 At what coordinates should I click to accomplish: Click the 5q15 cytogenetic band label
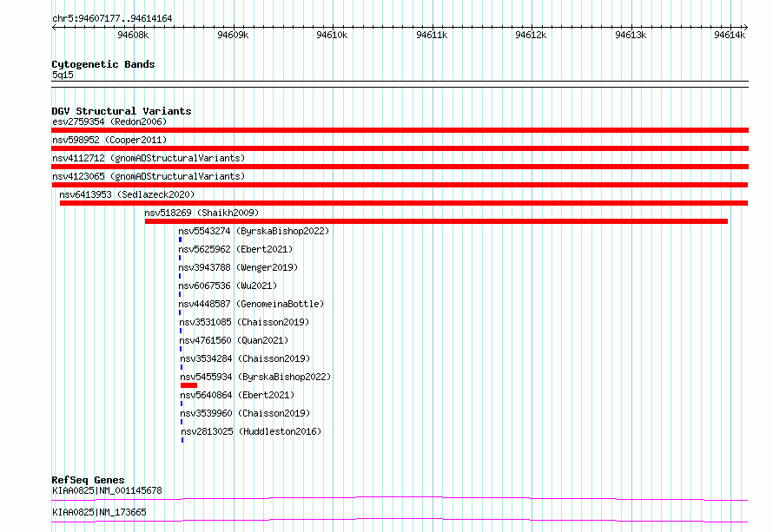coord(63,75)
